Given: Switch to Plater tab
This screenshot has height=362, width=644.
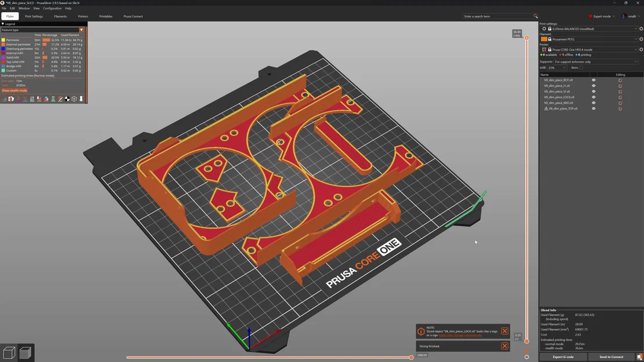Looking at the screenshot, I should (10, 16).
